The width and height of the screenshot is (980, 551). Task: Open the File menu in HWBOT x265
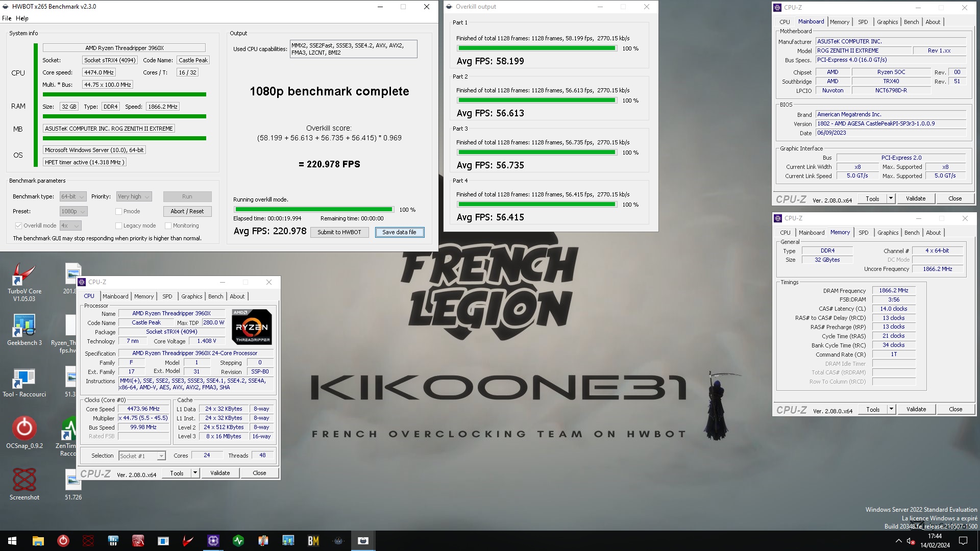(7, 18)
